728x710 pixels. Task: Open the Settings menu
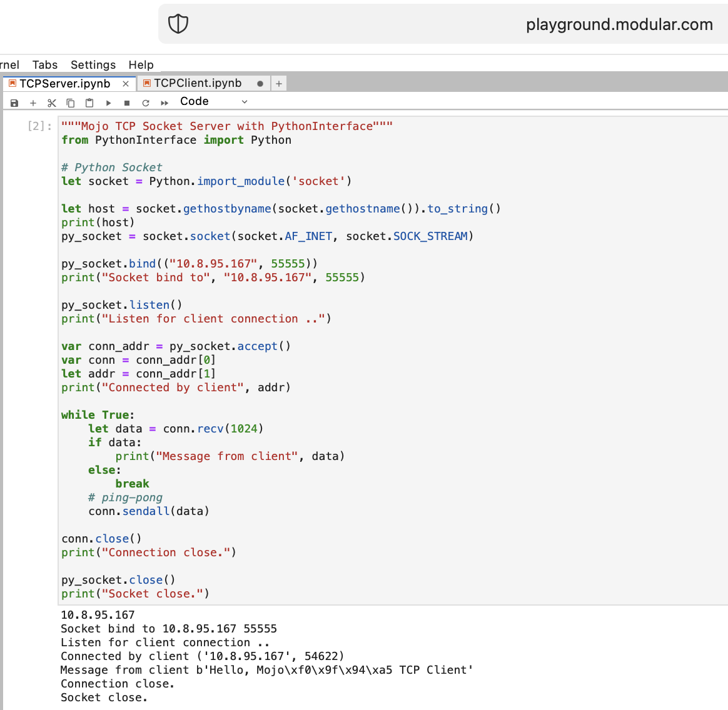93,65
